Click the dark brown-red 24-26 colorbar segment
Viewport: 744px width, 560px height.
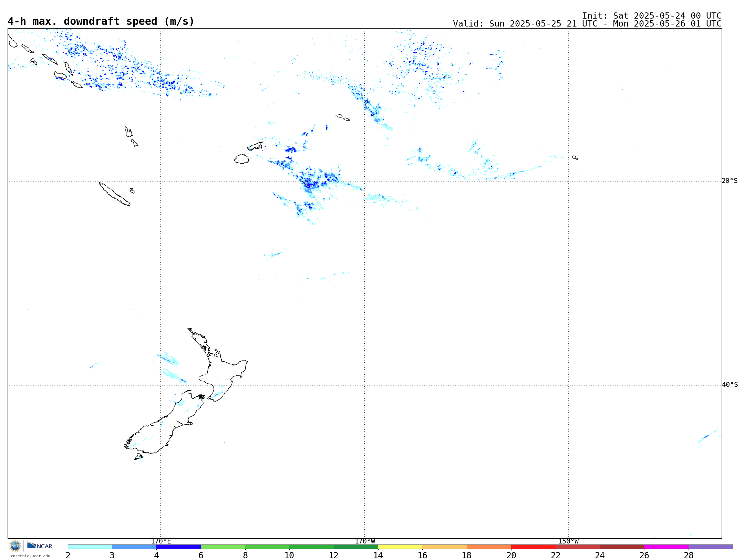click(x=622, y=547)
